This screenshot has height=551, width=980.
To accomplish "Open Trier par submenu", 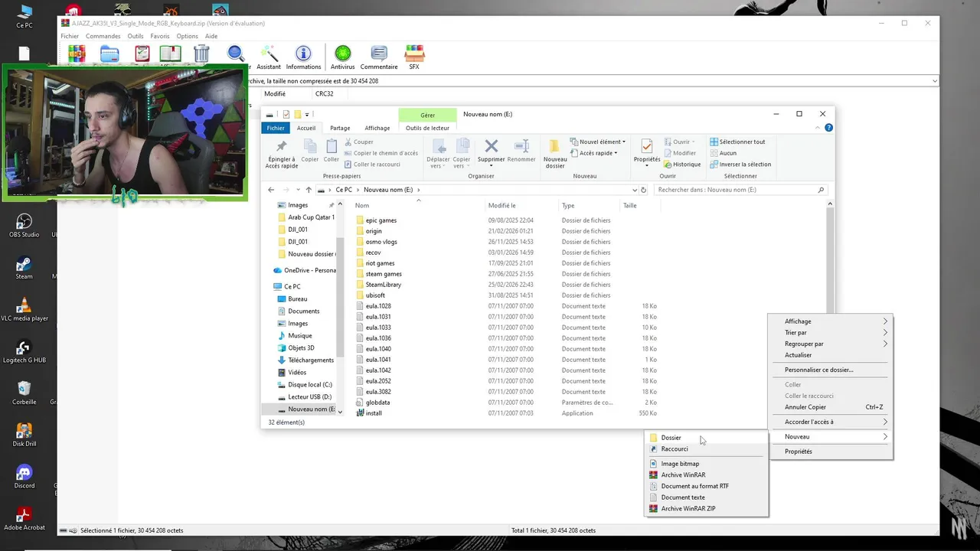I will [x=831, y=333].
